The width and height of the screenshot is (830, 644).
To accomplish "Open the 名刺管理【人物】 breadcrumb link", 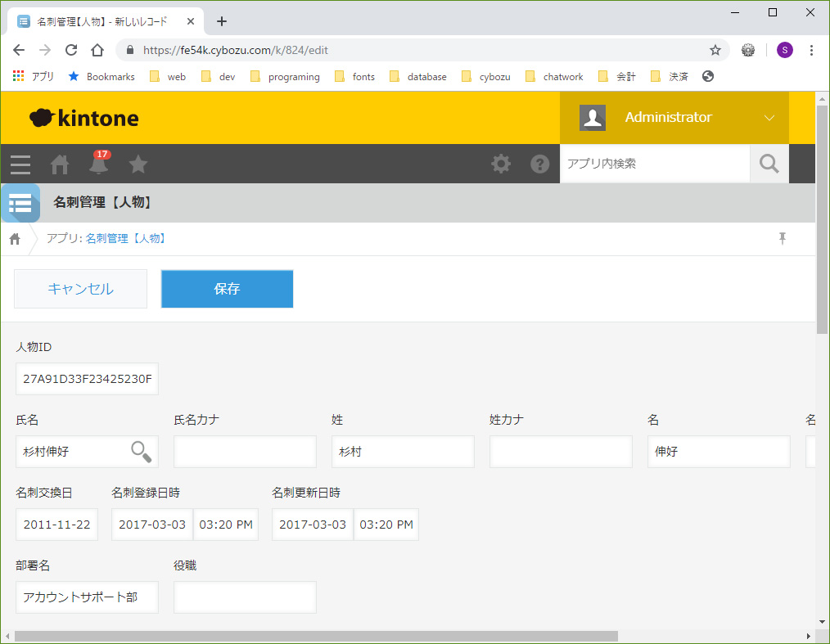I will click(x=127, y=239).
